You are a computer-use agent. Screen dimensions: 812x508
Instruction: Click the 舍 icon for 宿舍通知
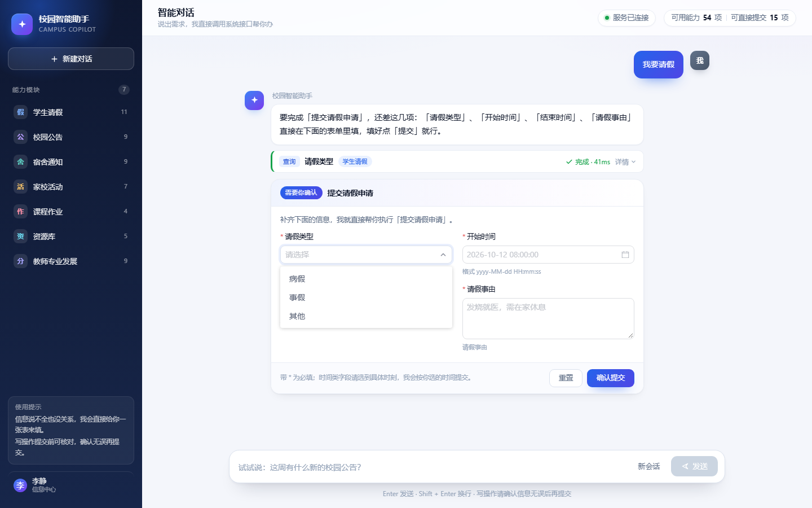point(20,162)
